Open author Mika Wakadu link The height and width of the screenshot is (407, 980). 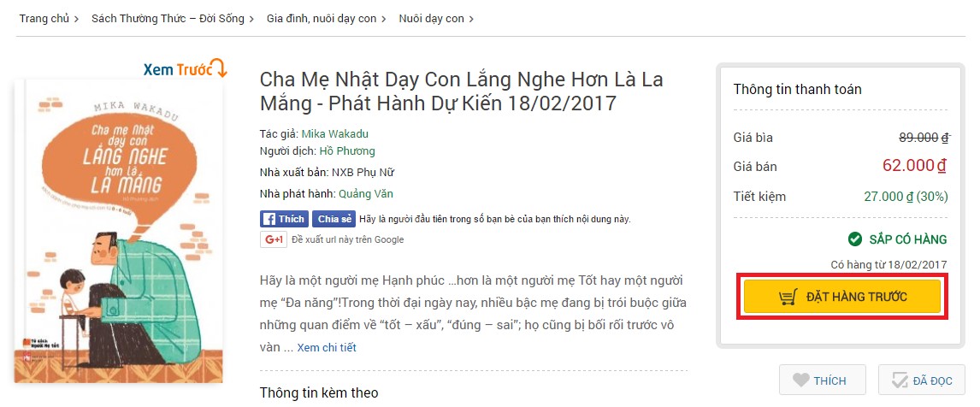coord(335,133)
